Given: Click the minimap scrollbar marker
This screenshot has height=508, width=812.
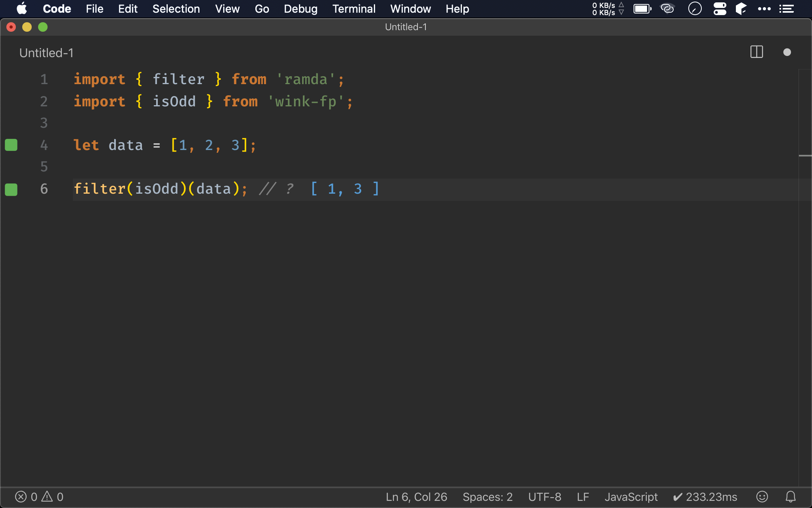Looking at the screenshot, I should click(x=805, y=156).
